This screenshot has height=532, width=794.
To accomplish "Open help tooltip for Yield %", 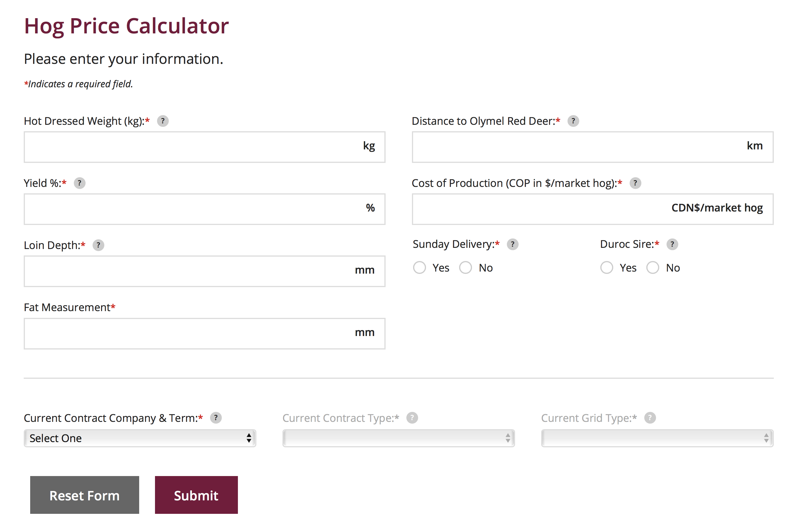I will point(79,183).
